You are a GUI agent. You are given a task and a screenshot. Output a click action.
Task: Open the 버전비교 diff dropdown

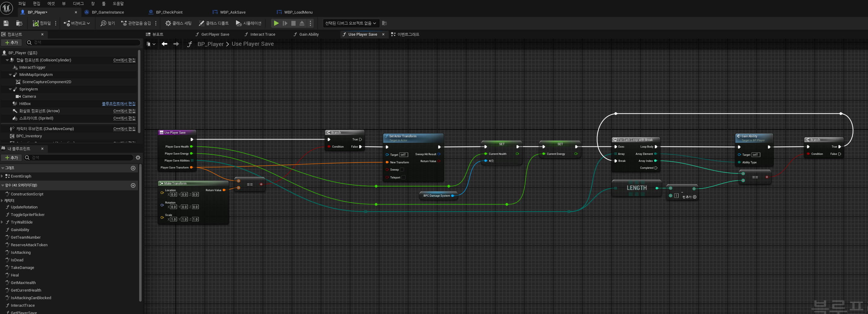pyautogui.click(x=77, y=23)
